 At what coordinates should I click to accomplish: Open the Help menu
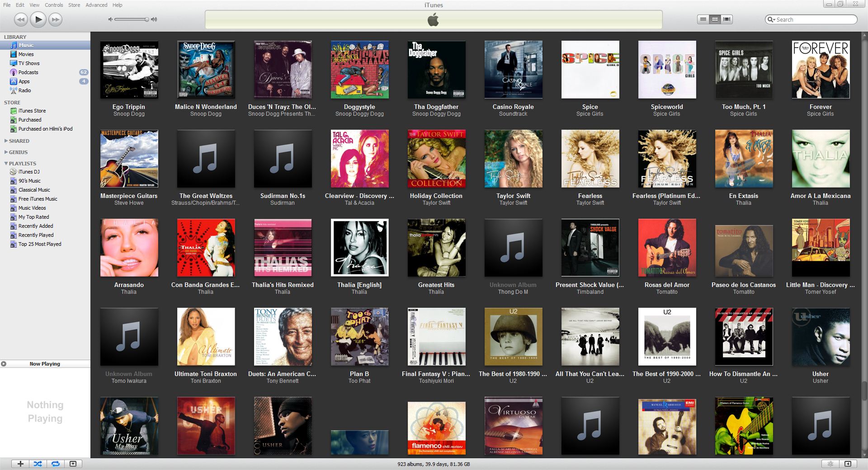coord(117,5)
